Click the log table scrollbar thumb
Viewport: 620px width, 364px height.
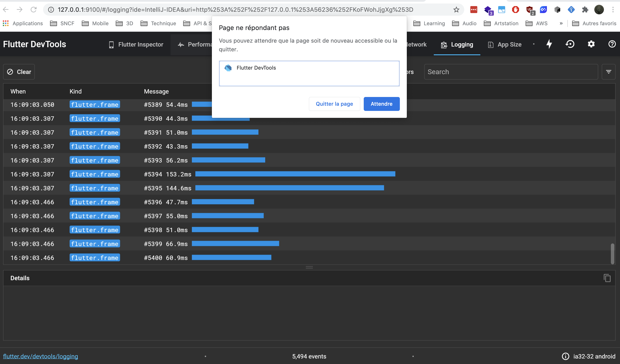pos(612,254)
